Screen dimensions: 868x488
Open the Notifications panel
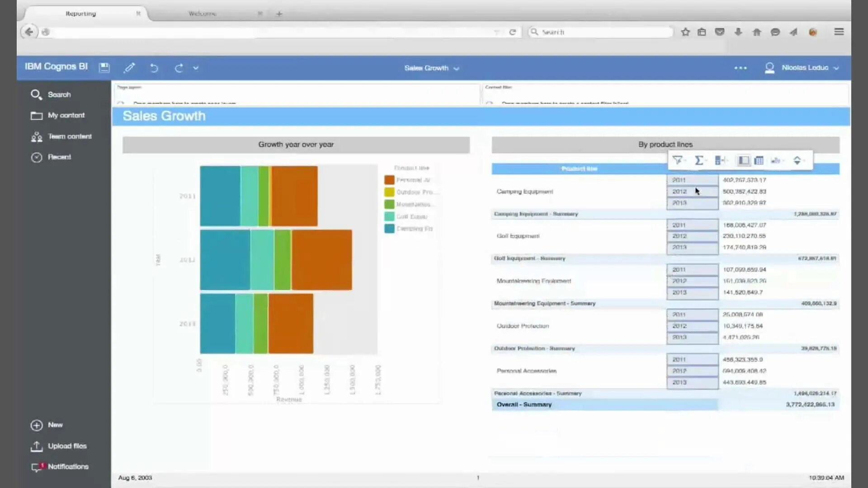(68, 466)
